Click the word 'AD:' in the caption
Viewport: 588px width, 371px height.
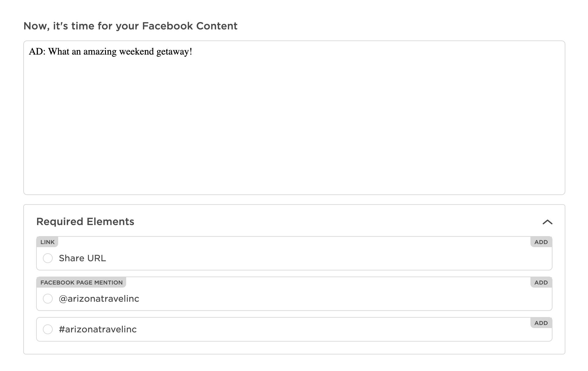[x=37, y=52]
